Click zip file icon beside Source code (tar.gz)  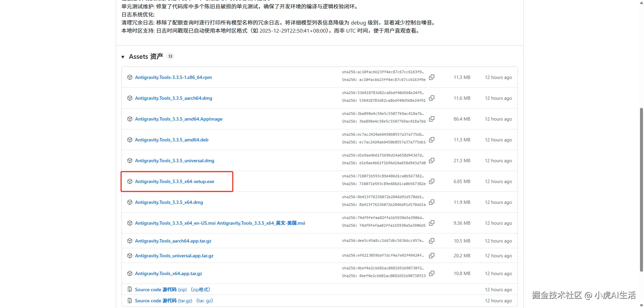(130, 301)
